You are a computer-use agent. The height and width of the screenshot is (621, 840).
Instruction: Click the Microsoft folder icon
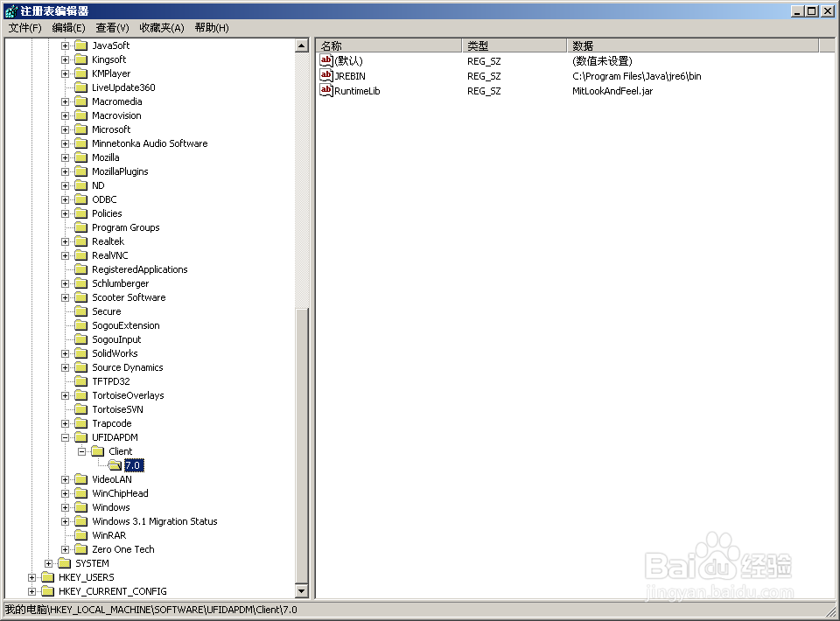[x=80, y=129]
